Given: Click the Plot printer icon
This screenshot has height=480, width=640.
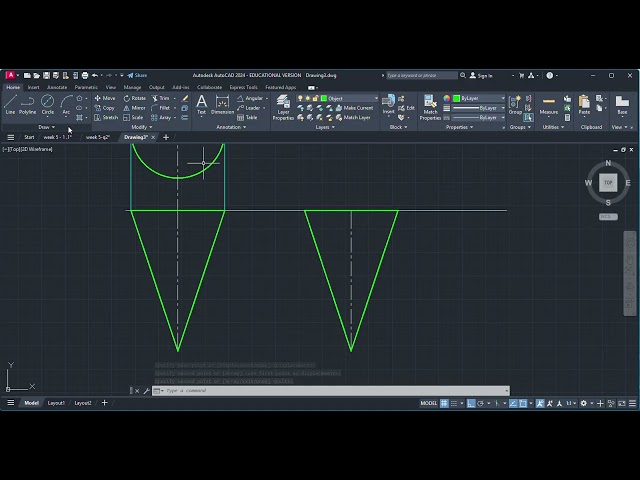Looking at the screenshot, I should (85, 76).
